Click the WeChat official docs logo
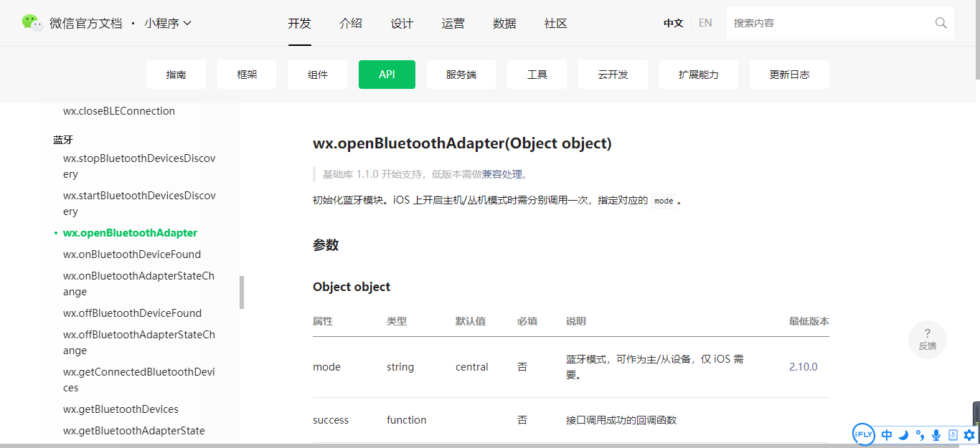Viewport: 980px width, 448px height. (x=34, y=22)
